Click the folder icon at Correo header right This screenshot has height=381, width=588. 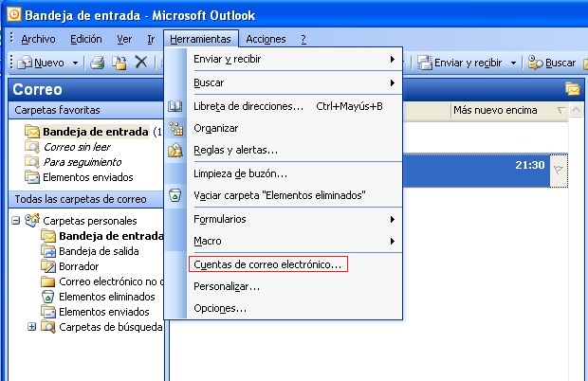[x=572, y=89]
